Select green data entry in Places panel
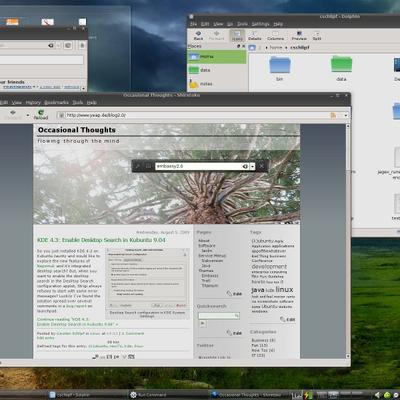This screenshot has height=400, width=400. (217, 70)
